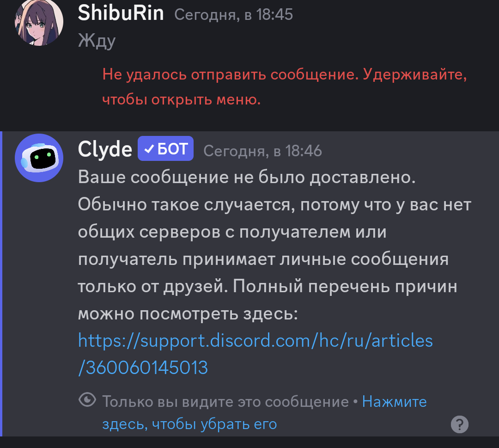This screenshot has height=448, width=499.
Task: Tap Clyde's undelivered message body text
Action: [274, 245]
